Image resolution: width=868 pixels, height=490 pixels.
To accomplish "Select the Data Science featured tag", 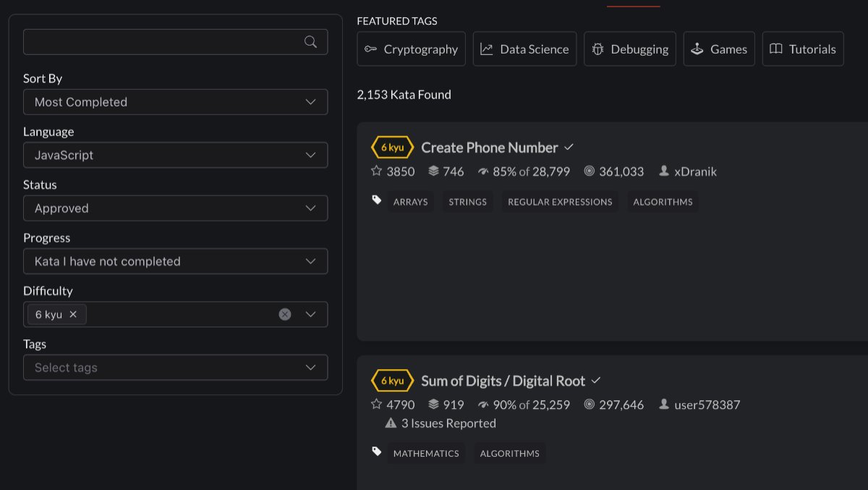I will [524, 49].
